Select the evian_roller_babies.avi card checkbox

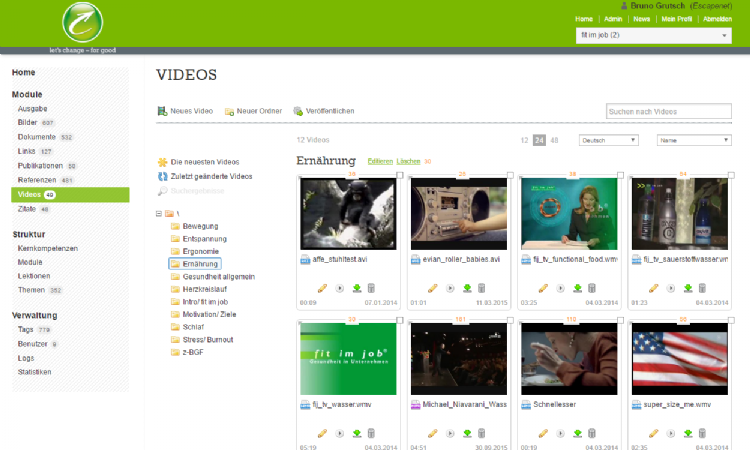511,177
